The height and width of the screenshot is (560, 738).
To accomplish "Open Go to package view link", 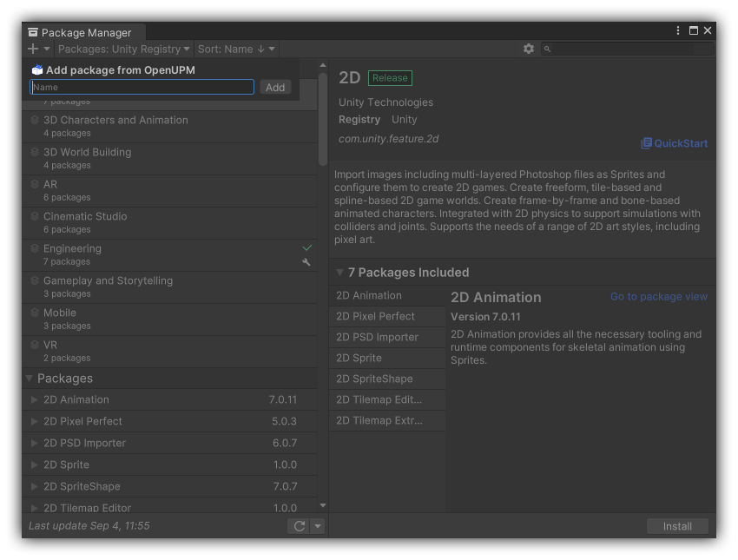I will pyautogui.click(x=659, y=296).
